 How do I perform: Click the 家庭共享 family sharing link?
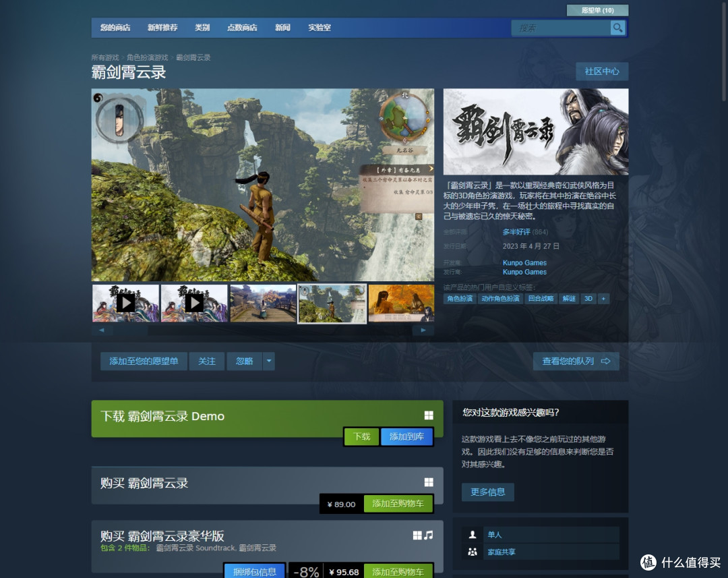coord(502,552)
